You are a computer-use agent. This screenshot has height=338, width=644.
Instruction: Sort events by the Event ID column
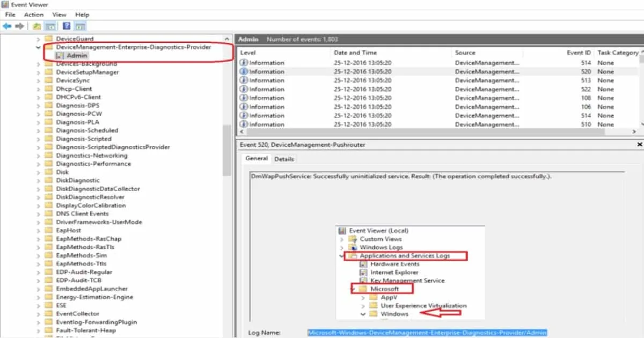(x=579, y=53)
